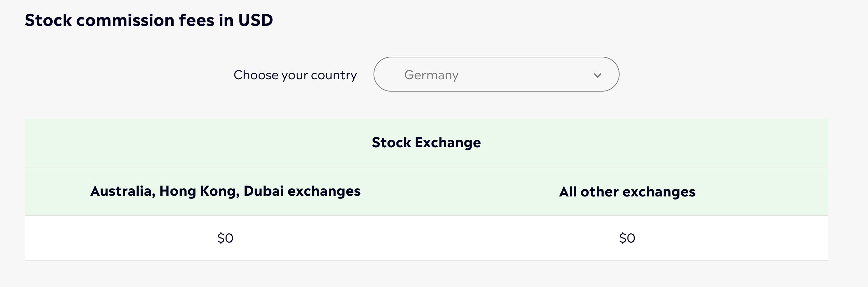This screenshot has height=287, width=868.
Task: Click the "Australia, Hong Kong, Dubai exchanges" column header
Action: (x=225, y=191)
